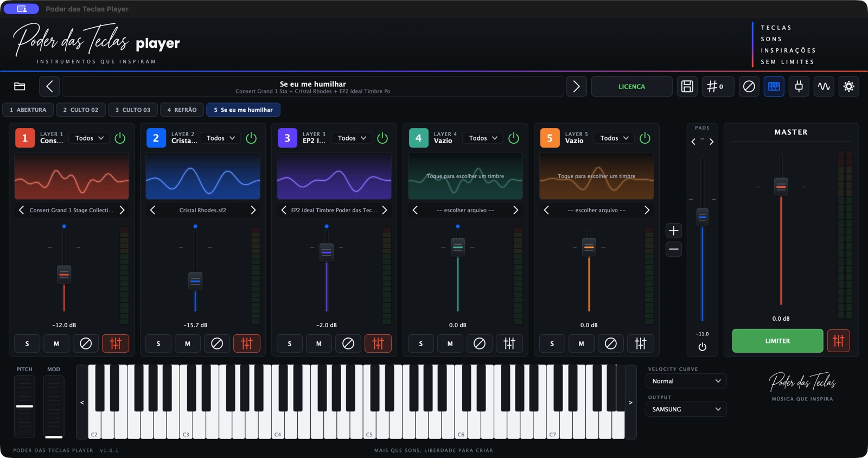Toggle Layer 5 power button

(645, 138)
